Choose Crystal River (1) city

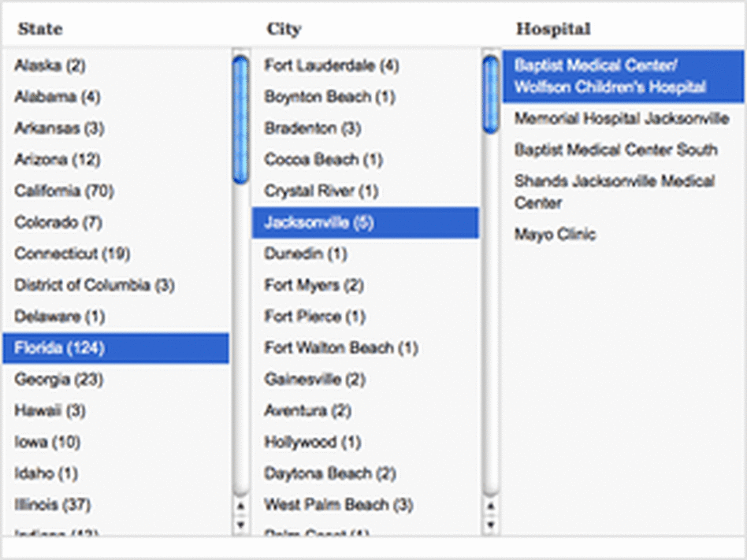(366, 191)
